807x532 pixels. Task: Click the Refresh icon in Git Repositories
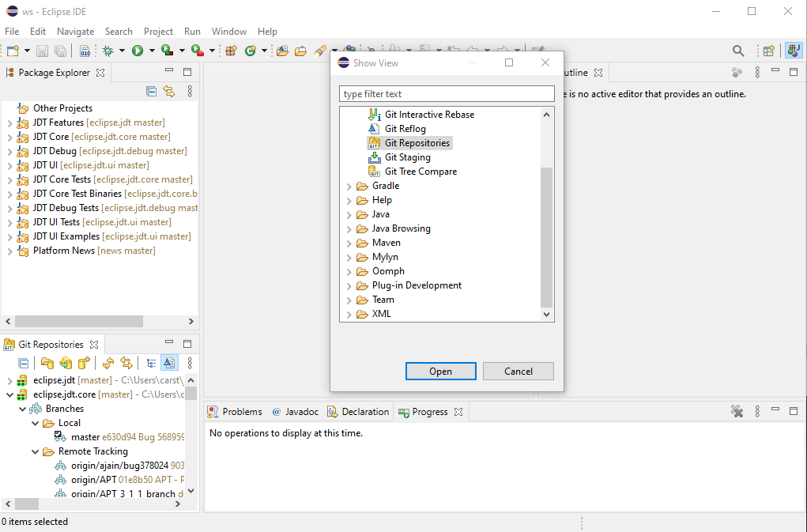point(108,364)
